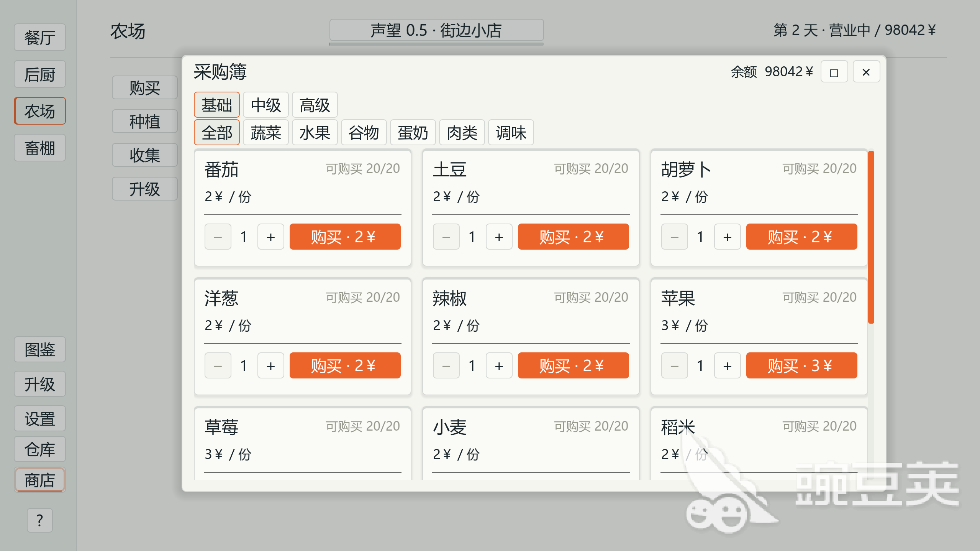
Task: Close the 采购簿 dialog
Action: 866,72
